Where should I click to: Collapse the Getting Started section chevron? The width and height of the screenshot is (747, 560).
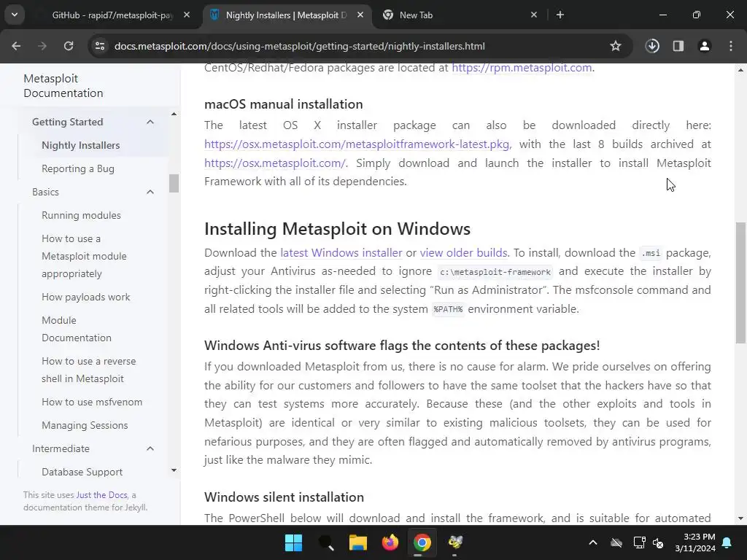click(150, 122)
